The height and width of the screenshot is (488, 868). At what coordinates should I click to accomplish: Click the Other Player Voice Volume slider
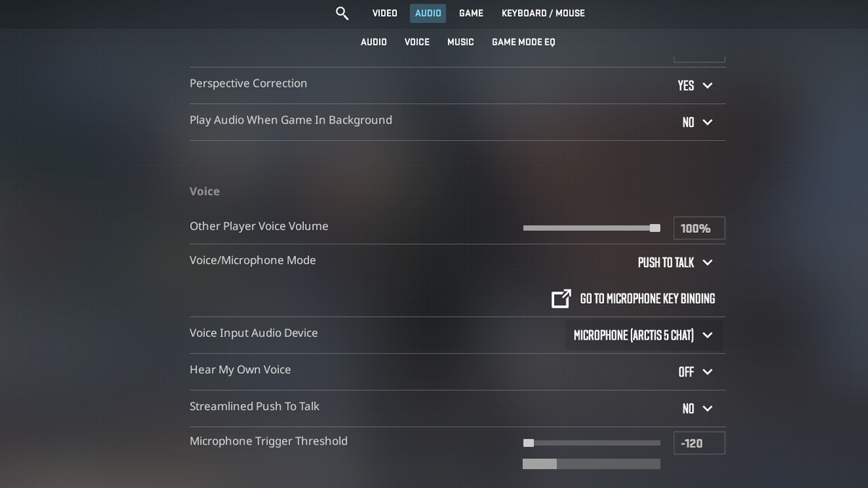(x=591, y=228)
